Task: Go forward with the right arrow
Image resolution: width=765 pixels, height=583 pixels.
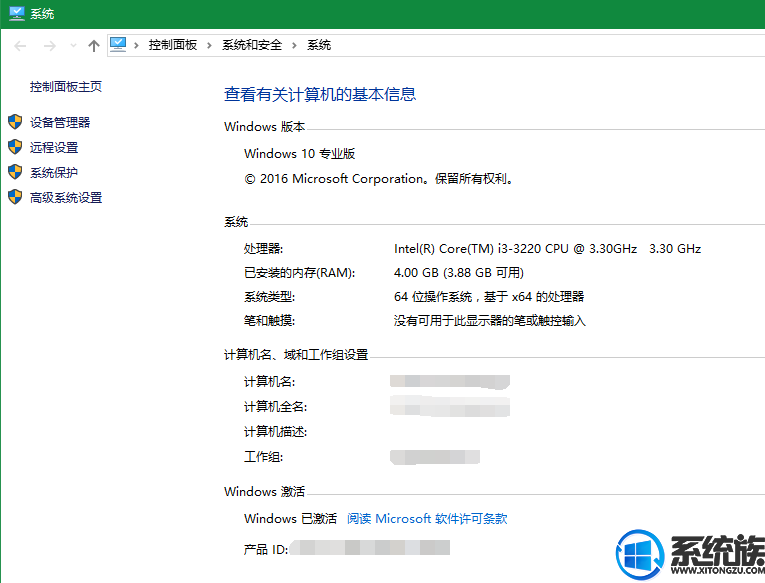Action: pos(50,46)
